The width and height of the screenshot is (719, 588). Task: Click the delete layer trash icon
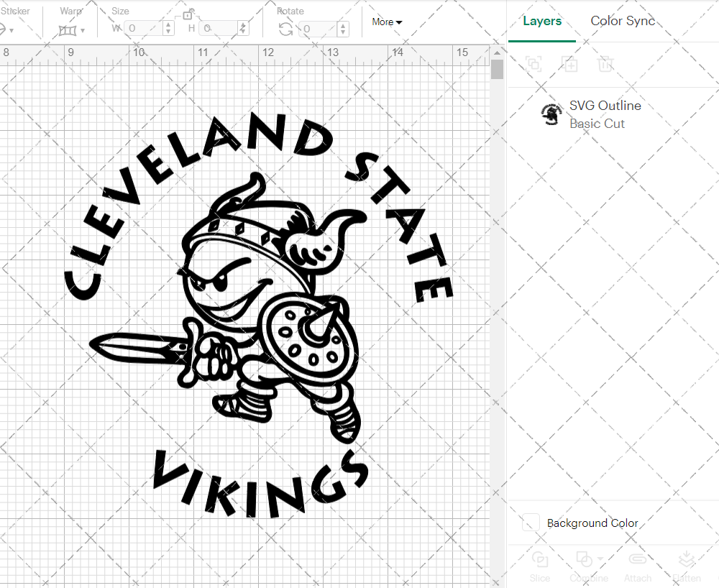606,64
